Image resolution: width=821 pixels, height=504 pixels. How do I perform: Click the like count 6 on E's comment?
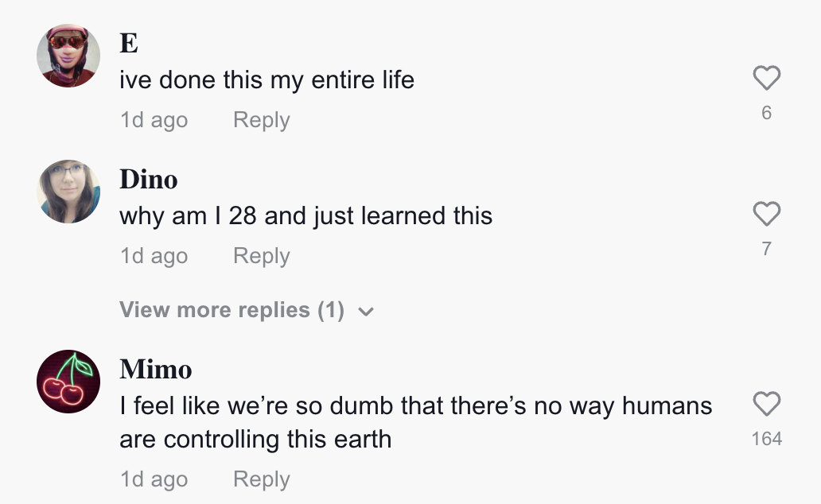(766, 113)
